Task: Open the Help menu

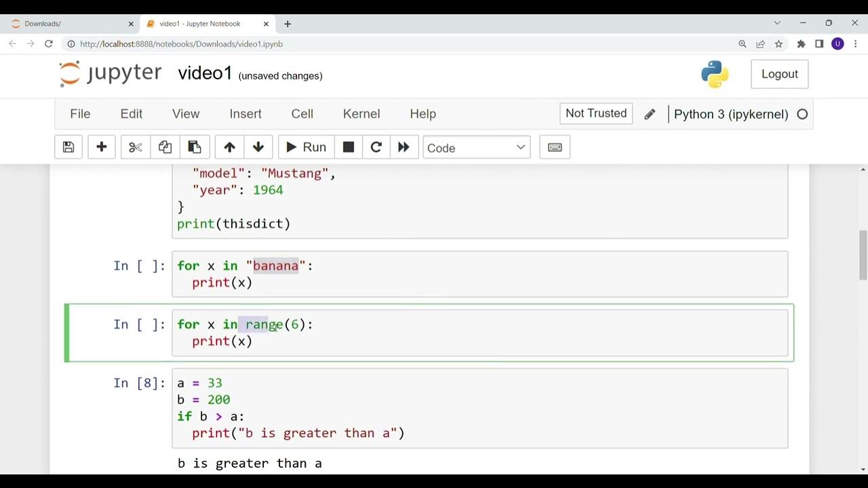Action: [423, 114]
